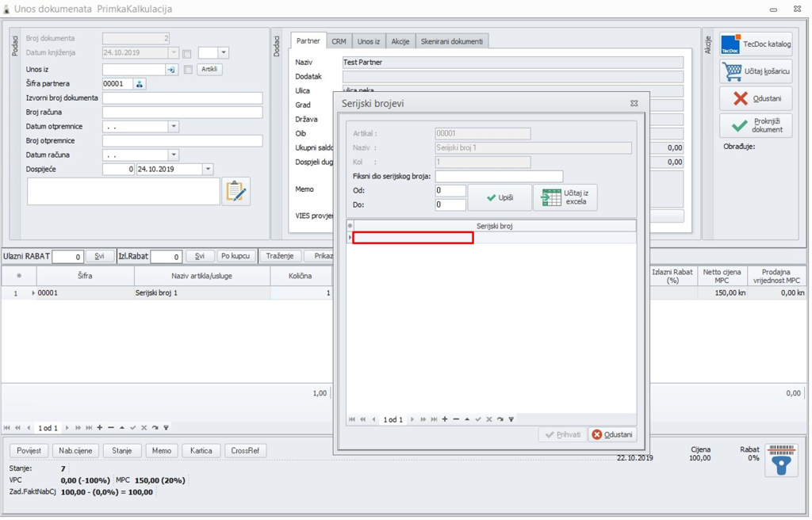Image resolution: width=812 pixels, height=520 pixels.
Task: Close the Serijski brojevi dialog
Action: (x=634, y=103)
